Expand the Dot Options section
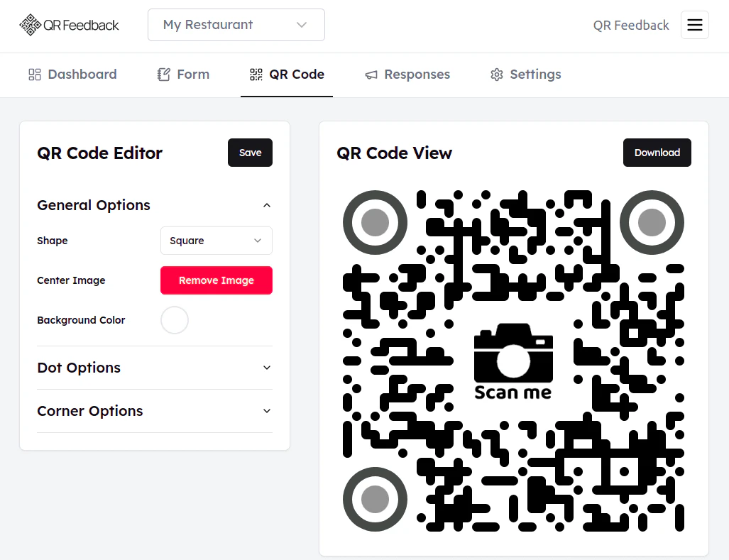This screenshot has width=729, height=560. 266,368
